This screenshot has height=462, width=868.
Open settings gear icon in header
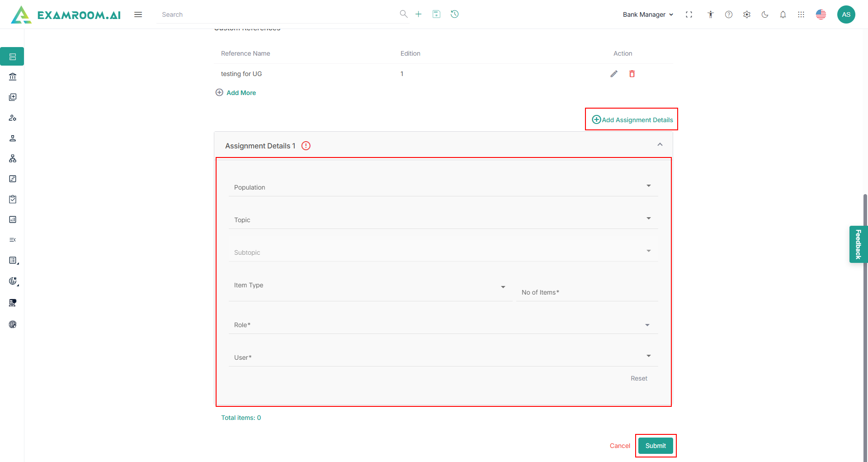[x=747, y=14]
